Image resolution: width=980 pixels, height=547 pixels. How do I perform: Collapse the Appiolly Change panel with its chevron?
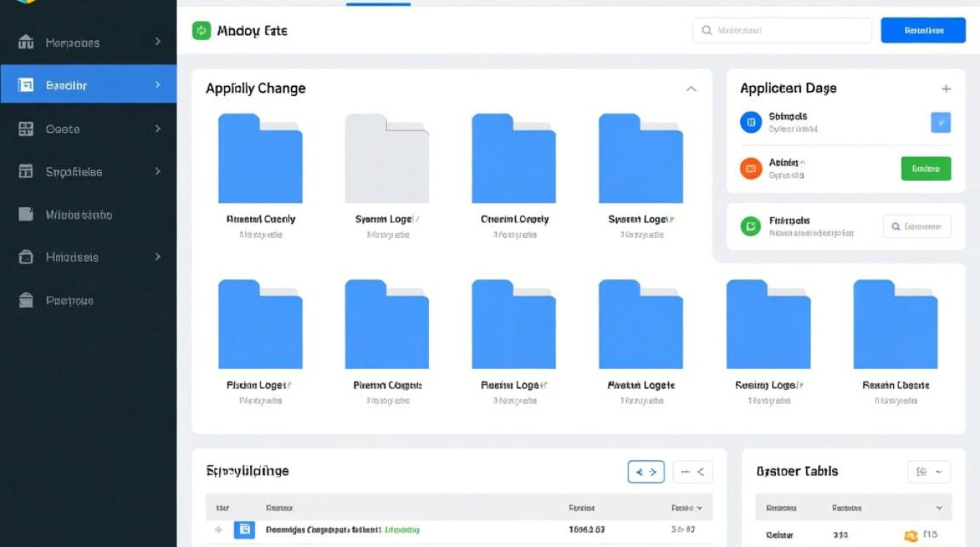pos(691,89)
